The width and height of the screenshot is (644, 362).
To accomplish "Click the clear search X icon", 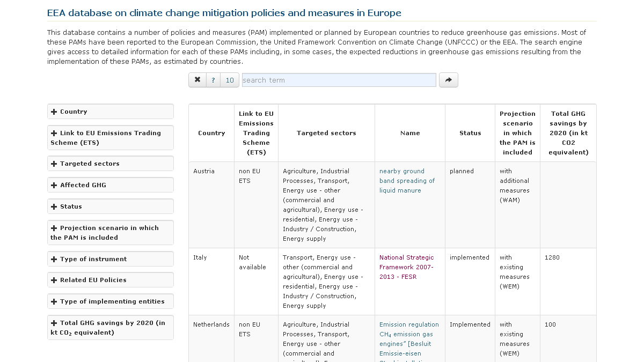I will tap(197, 80).
